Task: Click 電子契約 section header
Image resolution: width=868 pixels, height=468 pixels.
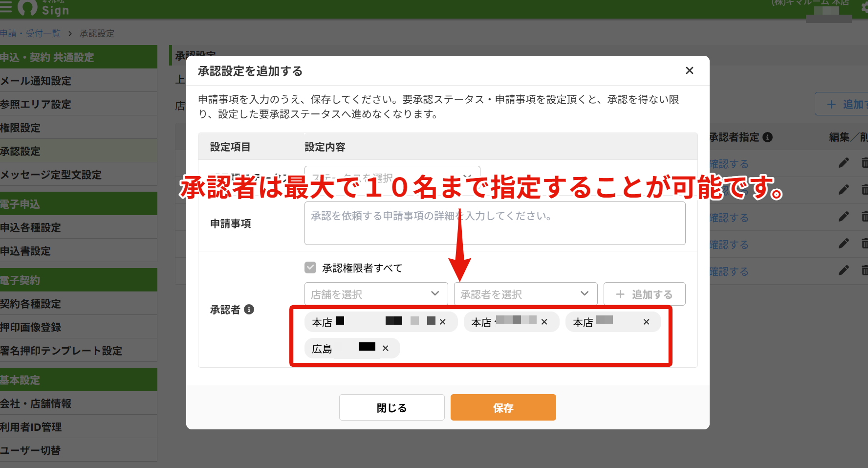Action: [78, 280]
